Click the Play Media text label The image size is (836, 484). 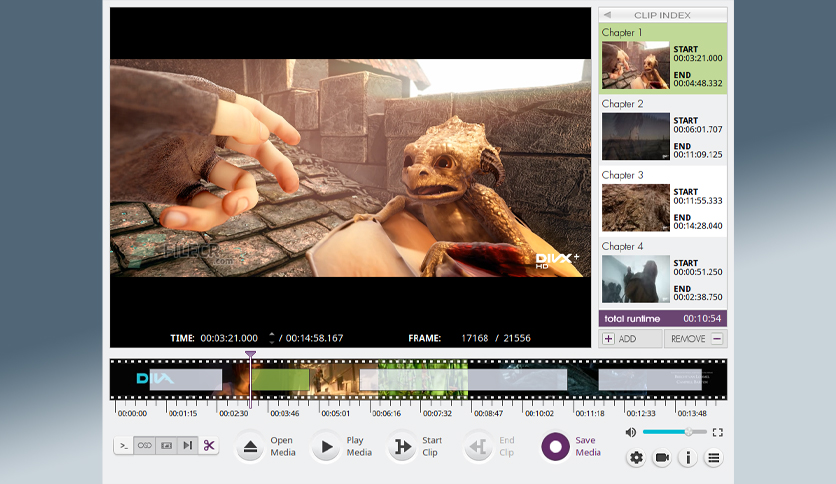359,446
